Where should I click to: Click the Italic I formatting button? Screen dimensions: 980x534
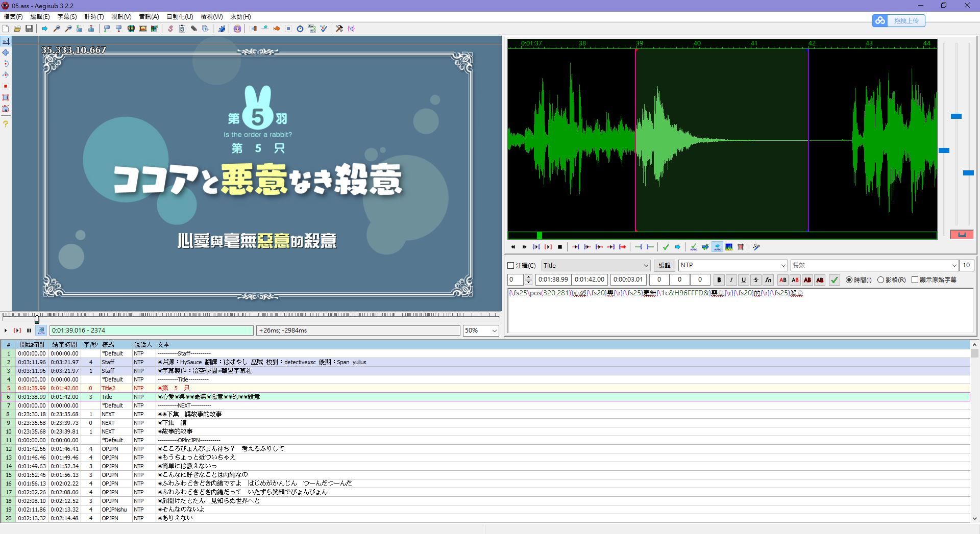[x=731, y=280]
